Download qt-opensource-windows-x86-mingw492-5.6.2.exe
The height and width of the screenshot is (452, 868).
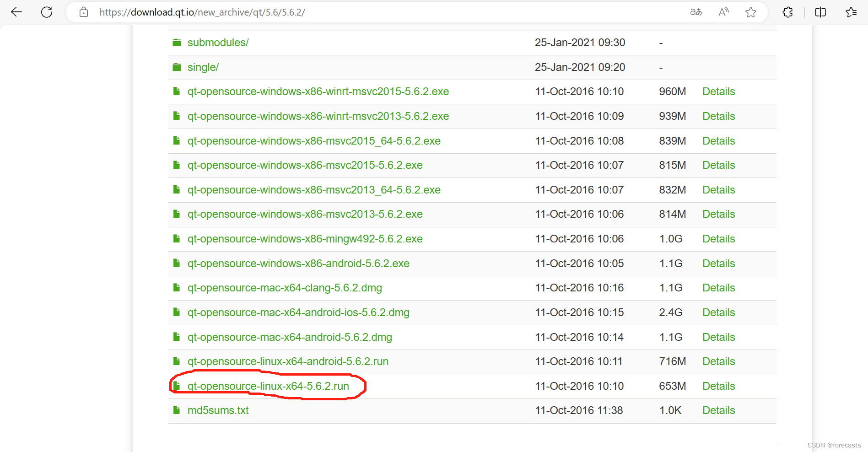click(305, 239)
